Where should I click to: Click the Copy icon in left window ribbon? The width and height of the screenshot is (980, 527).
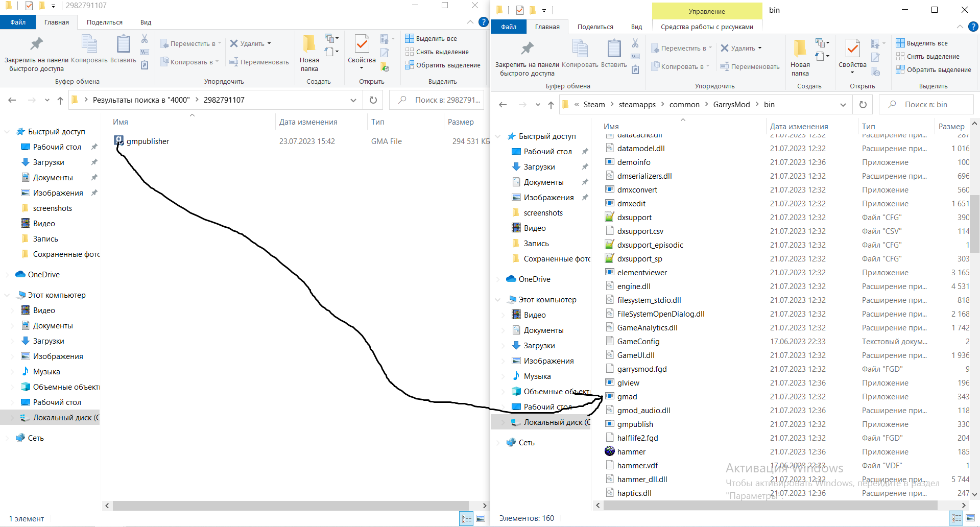click(89, 44)
